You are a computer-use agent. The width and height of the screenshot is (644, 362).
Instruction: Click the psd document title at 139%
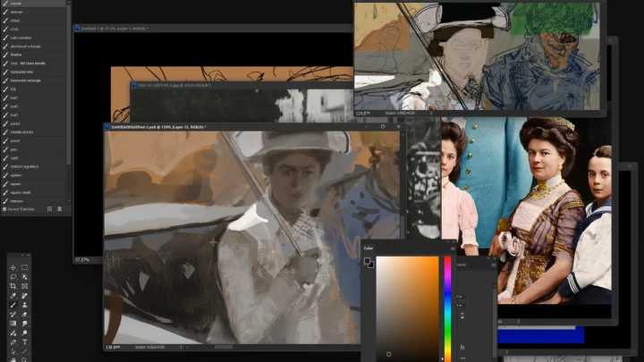[x=158, y=127]
